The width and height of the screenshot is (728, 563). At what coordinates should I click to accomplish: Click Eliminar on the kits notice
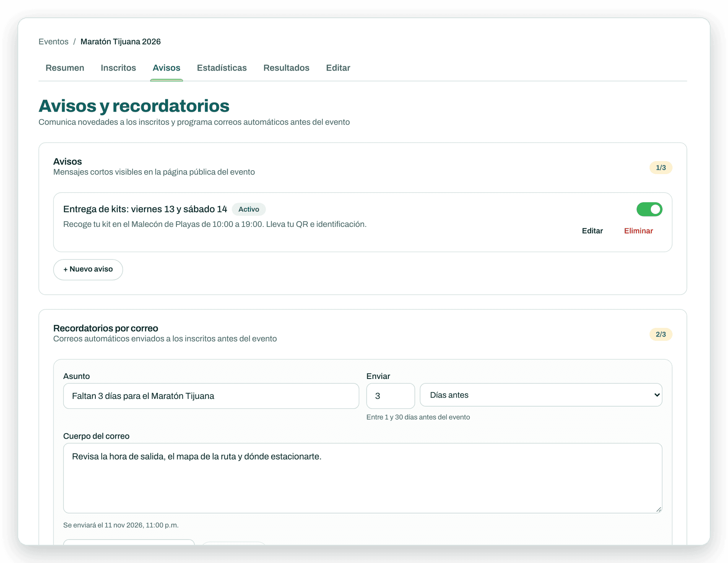[x=638, y=231]
